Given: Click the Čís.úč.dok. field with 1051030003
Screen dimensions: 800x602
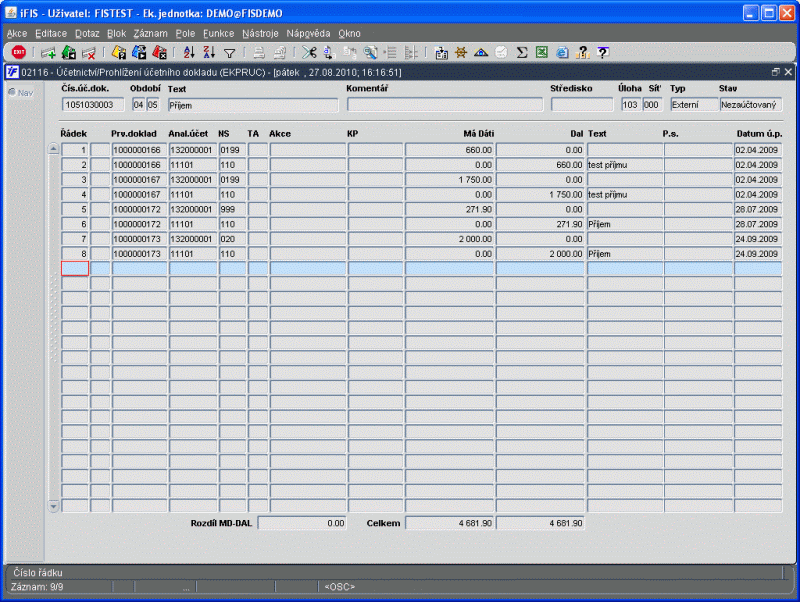Looking at the screenshot, I should 93,105.
